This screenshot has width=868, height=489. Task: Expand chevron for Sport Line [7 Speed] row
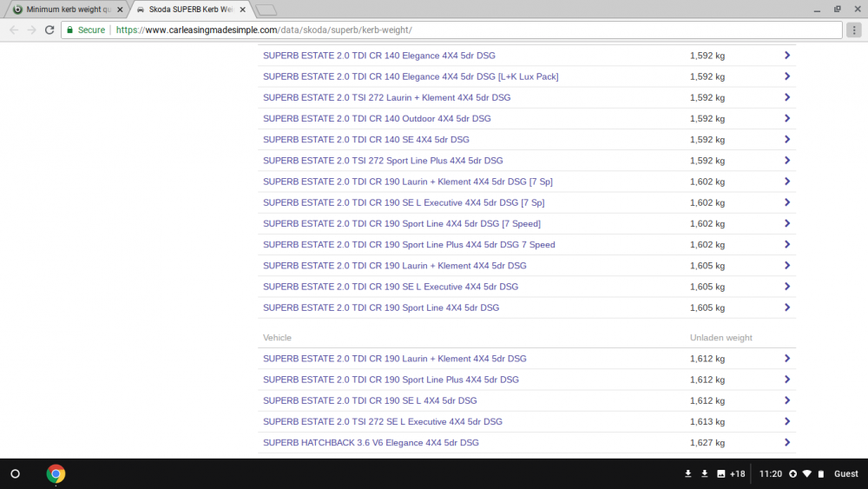[x=786, y=224]
